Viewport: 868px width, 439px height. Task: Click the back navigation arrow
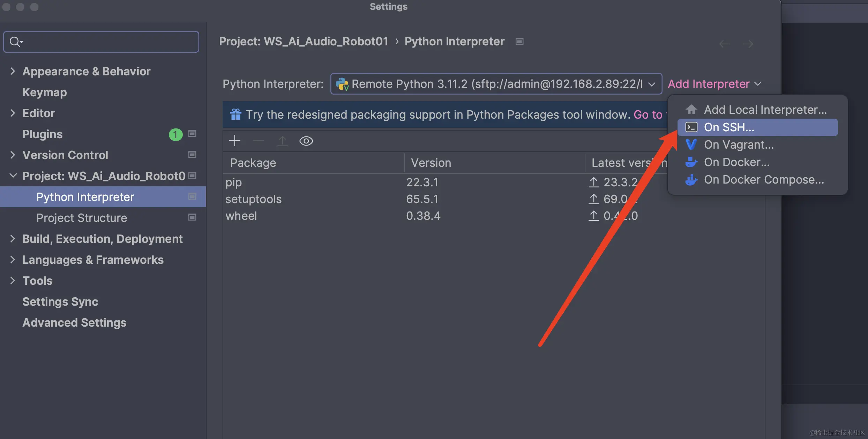point(724,44)
